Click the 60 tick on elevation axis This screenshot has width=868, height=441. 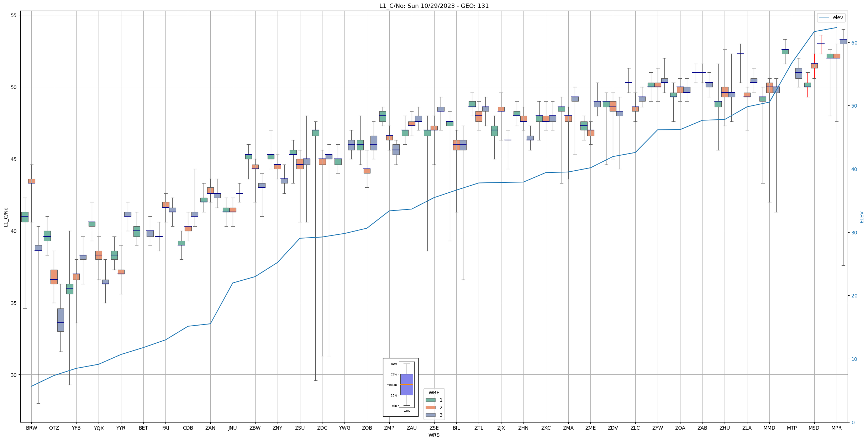(x=854, y=43)
